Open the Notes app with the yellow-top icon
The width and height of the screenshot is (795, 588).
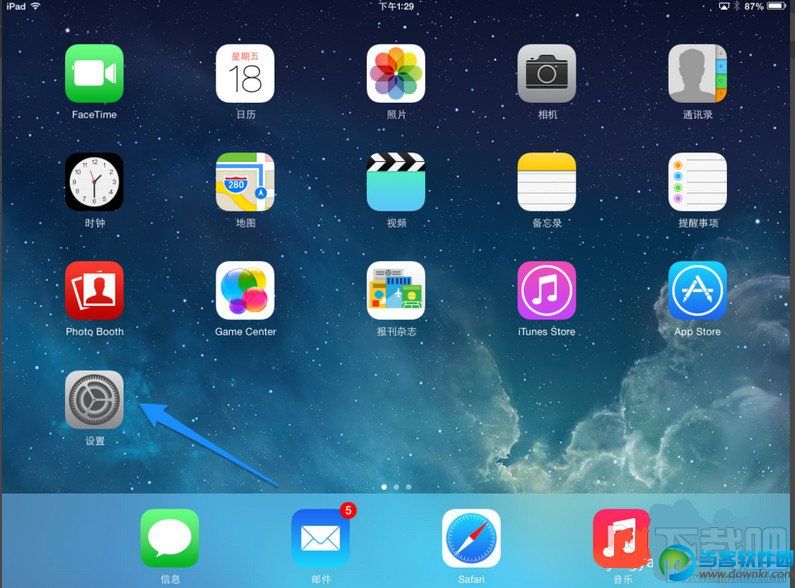[547, 182]
